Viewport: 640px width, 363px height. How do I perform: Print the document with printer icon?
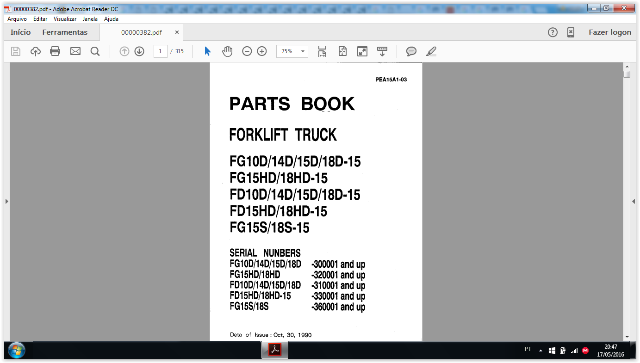point(55,51)
